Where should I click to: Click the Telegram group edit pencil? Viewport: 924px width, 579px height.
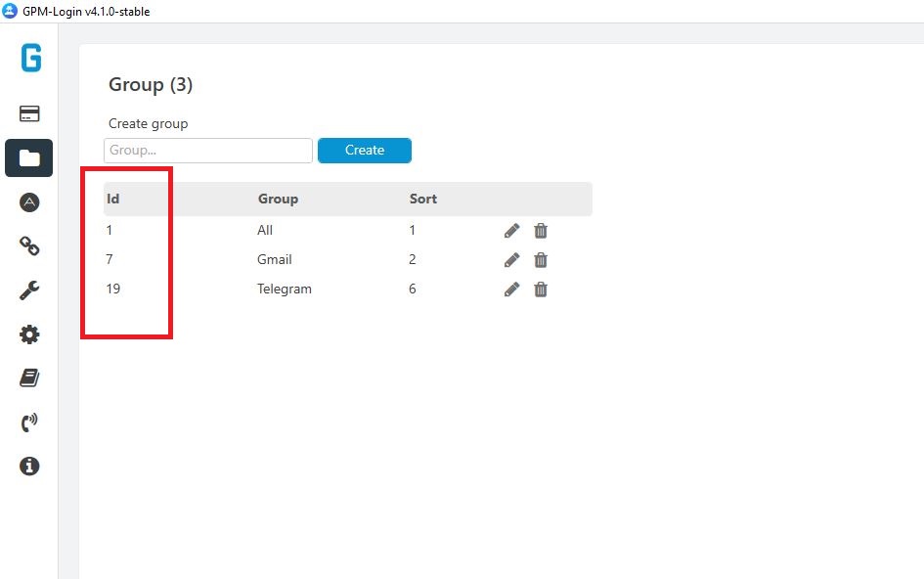coord(511,289)
